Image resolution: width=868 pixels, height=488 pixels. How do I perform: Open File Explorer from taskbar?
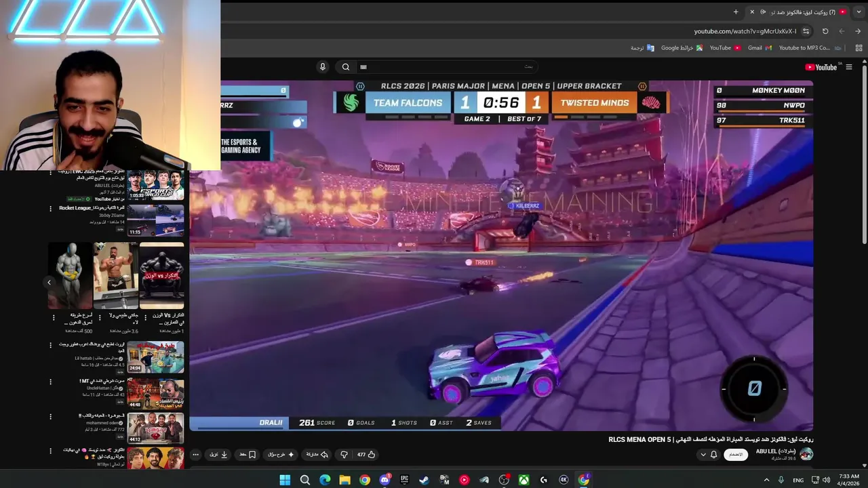(344, 480)
